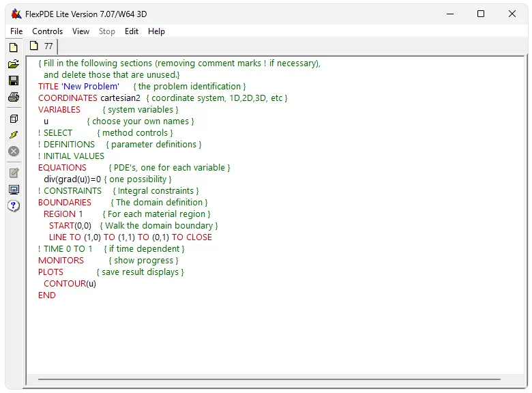This screenshot has height=393, width=532.
Task: Click the word cartesian2
Action: (x=121, y=98)
